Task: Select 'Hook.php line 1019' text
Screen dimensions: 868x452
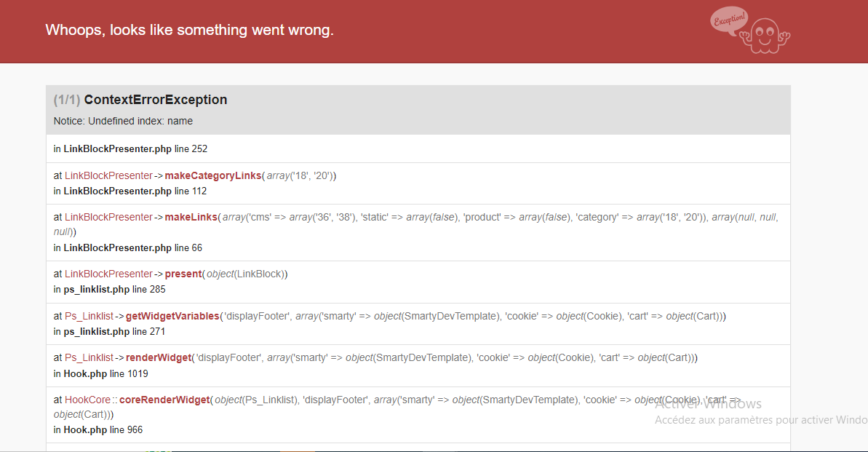Action: [105, 374]
